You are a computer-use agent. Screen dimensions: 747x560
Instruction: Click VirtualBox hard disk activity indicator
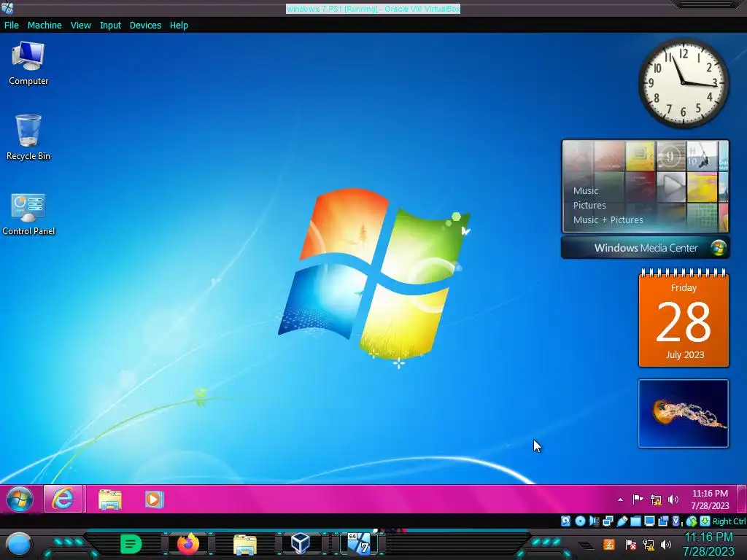click(x=565, y=521)
